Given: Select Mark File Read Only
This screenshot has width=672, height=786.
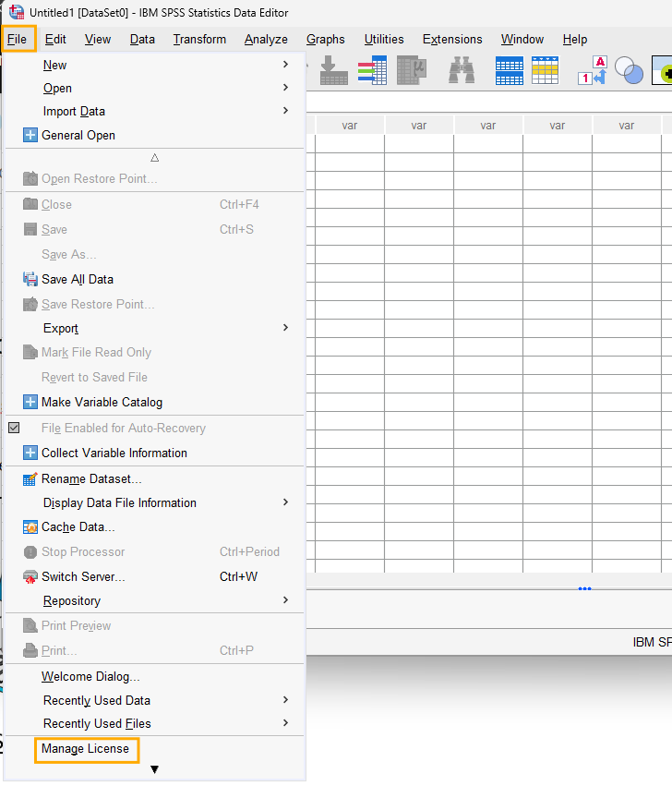Looking at the screenshot, I should pos(155,352).
